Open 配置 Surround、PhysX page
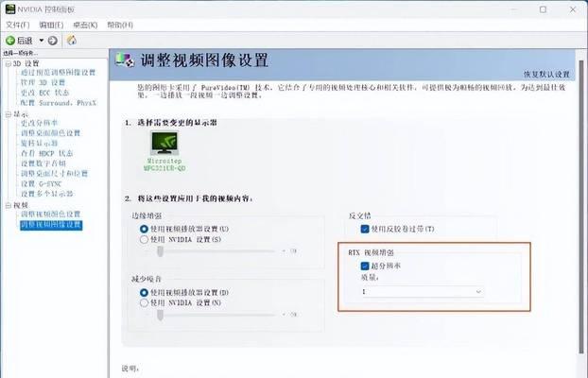Viewport: 588px width, 378px height. (59, 103)
